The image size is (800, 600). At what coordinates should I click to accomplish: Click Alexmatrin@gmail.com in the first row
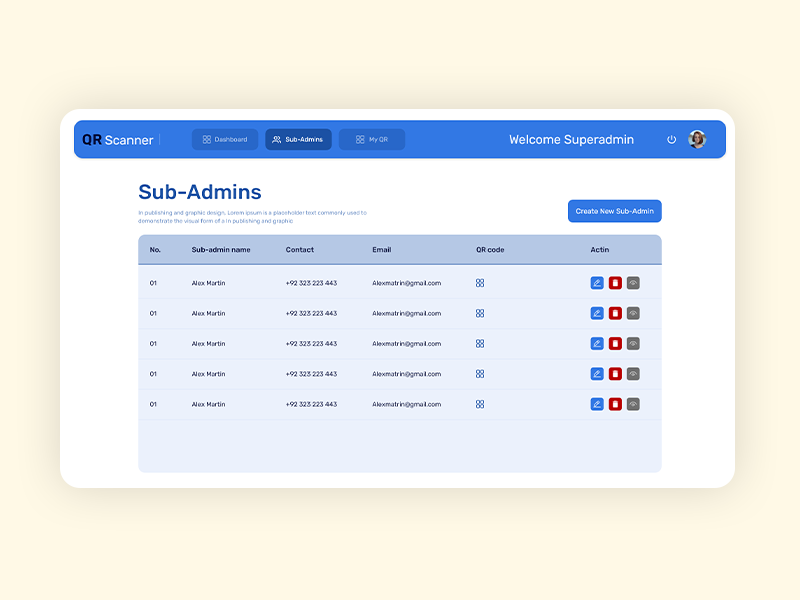407,283
